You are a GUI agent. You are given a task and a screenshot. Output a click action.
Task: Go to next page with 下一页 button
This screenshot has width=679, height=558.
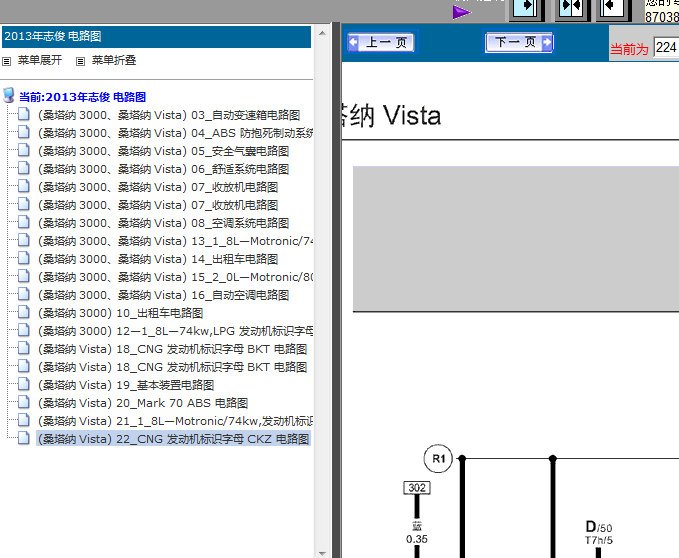pyautogui.click(x=519, y=42)
